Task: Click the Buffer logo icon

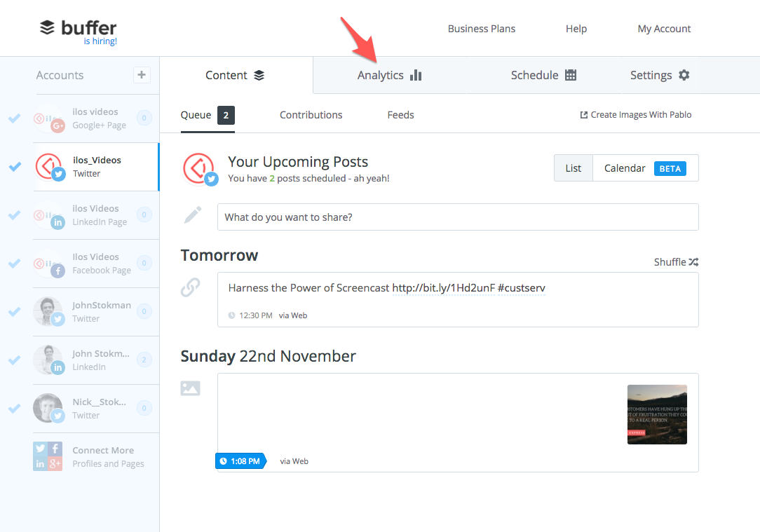Action: 47,27
